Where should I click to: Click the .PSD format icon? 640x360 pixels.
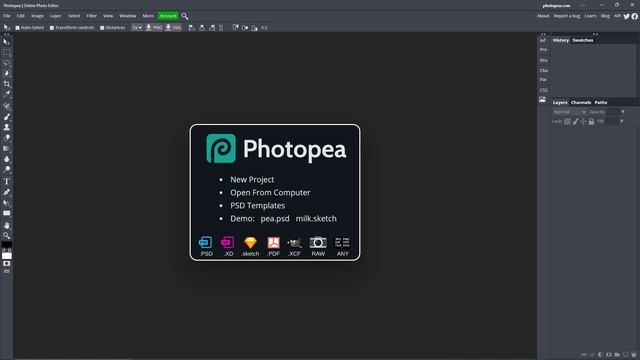point(206,246)
